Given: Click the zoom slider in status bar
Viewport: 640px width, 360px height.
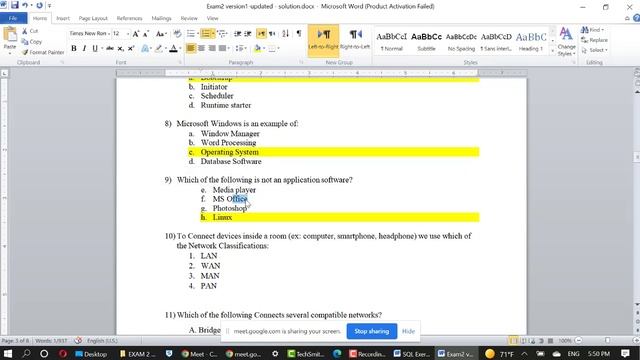Looking at the screenshot, I should click(607, 340).
